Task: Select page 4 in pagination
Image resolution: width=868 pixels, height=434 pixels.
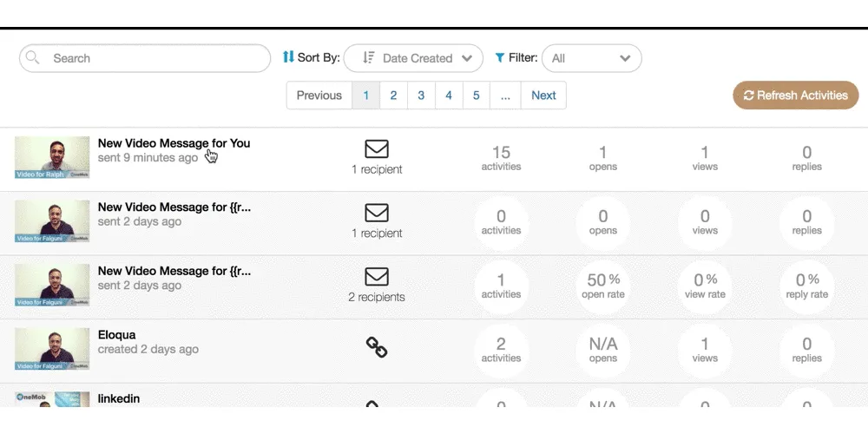Action: point(449,95)
